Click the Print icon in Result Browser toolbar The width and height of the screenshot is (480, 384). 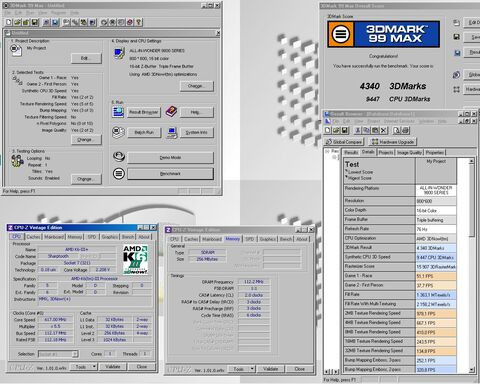(x=405, y=130)
